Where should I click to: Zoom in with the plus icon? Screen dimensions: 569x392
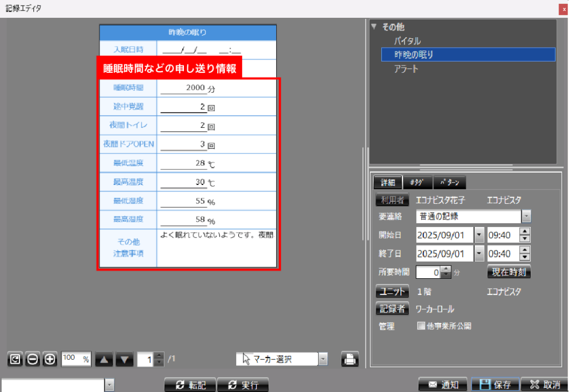pyautogui.click(x=50, y=359)
